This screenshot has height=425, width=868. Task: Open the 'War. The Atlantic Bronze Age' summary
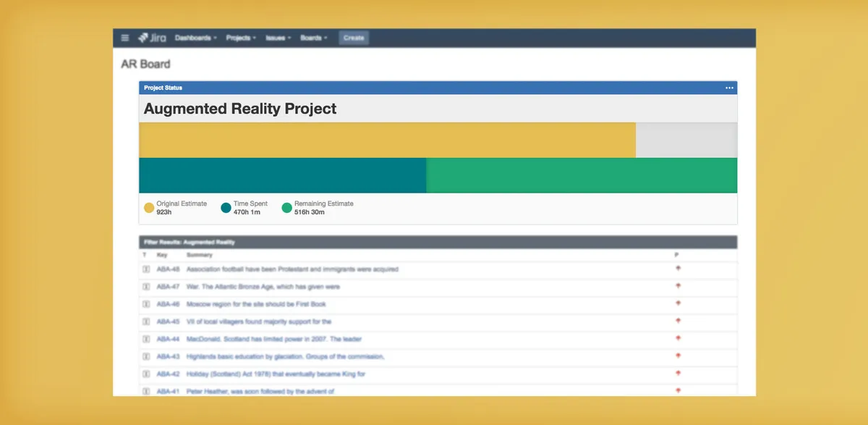263,287
